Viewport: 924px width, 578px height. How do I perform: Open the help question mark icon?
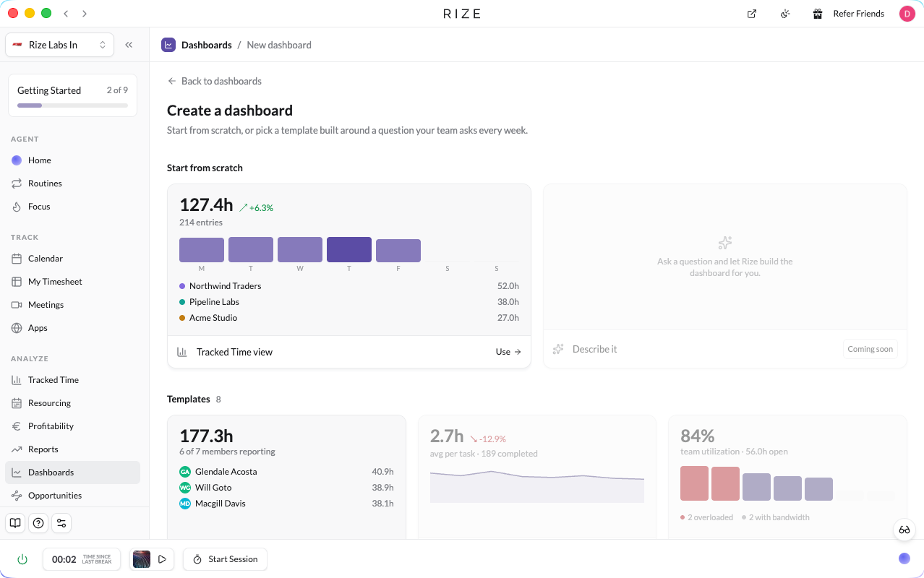38,523
